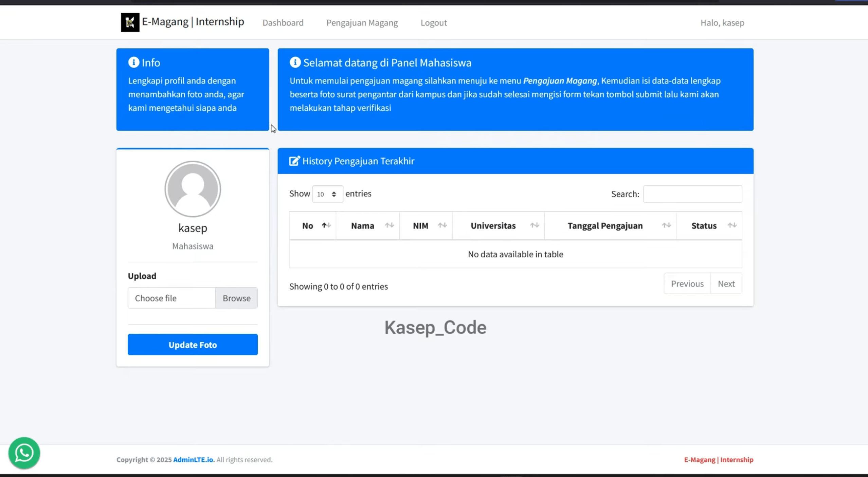Viewport: 868px width, 477px height.
Task: Open the WhatsApp chat floating icon
Action: [x=24, y=453]
